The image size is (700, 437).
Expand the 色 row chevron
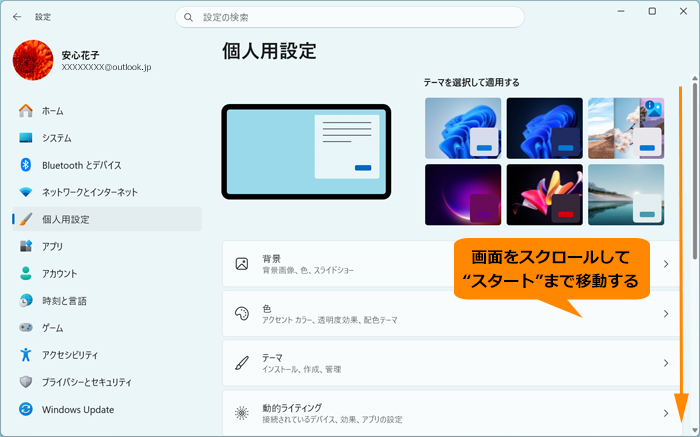coord(666,314)
